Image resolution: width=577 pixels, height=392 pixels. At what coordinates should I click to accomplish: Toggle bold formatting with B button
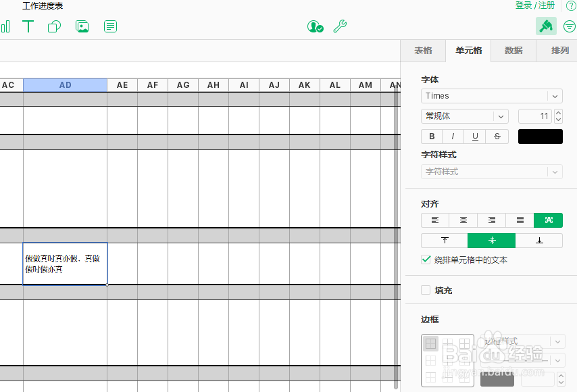coord(431,136)
